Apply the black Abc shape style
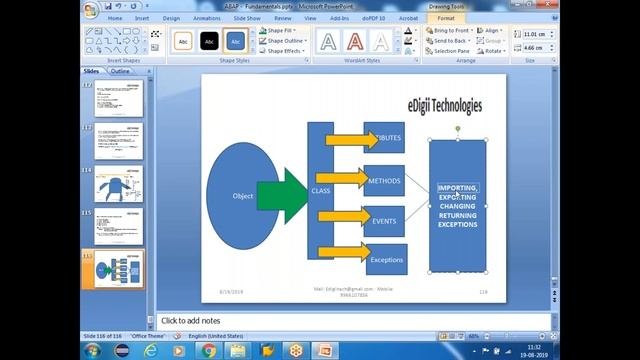Screen dimensions: 640x360 pyautogui.click(x=209, y=41)
